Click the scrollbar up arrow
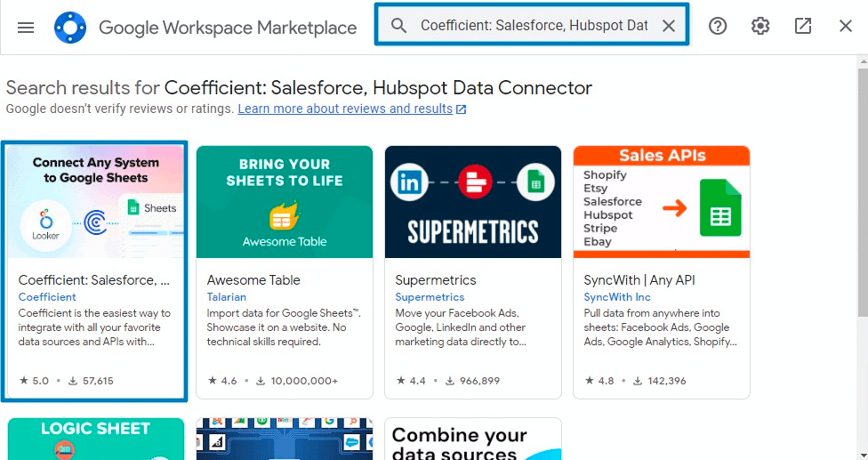 pos(863,61)
